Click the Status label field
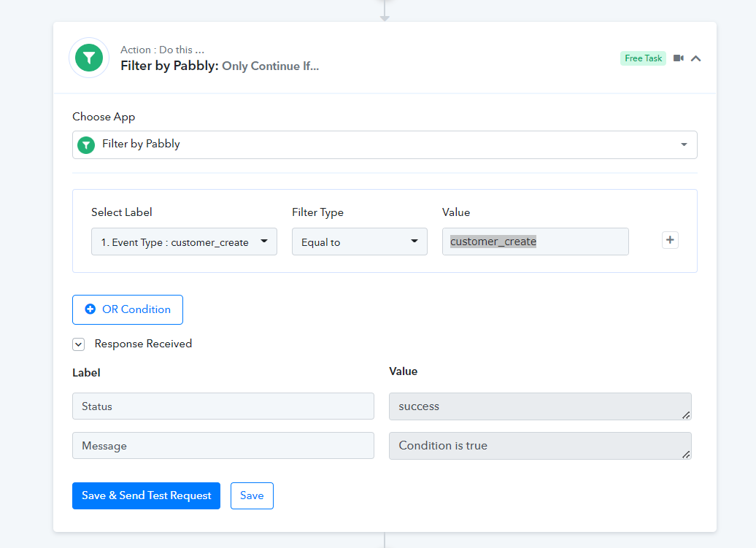The image size is (756, 548). click(223, 406)
